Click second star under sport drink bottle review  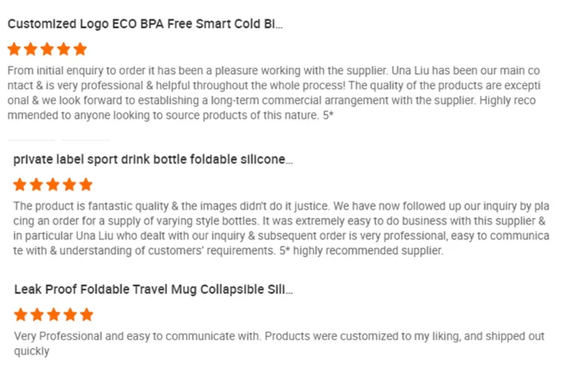click(37, 184)
